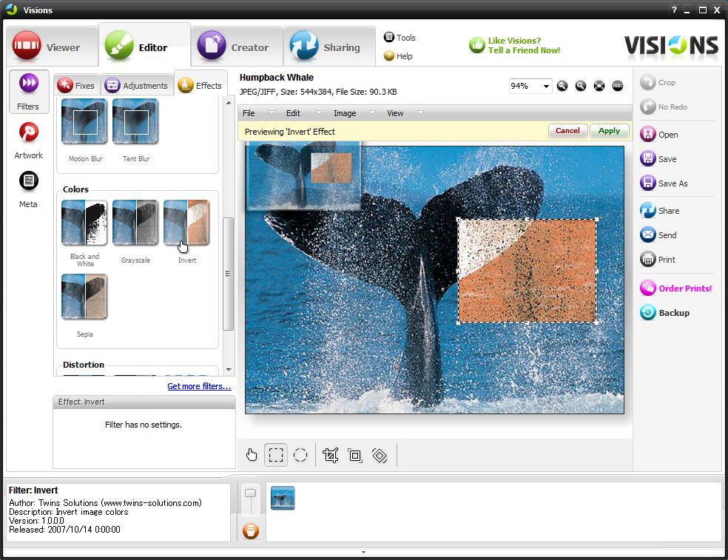This screenshot has height=560, width=728.
Task: Select the rectangular selection tool
Action: click(276, 455)
